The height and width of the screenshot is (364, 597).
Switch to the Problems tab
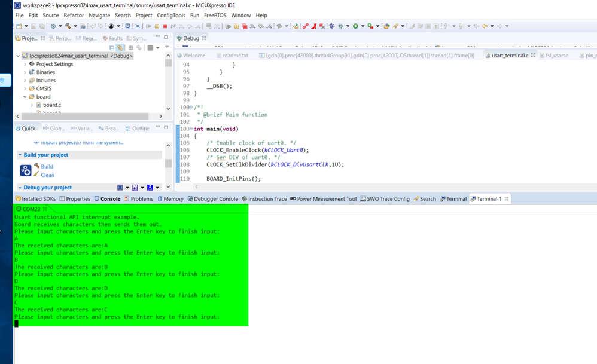[139, 199]
